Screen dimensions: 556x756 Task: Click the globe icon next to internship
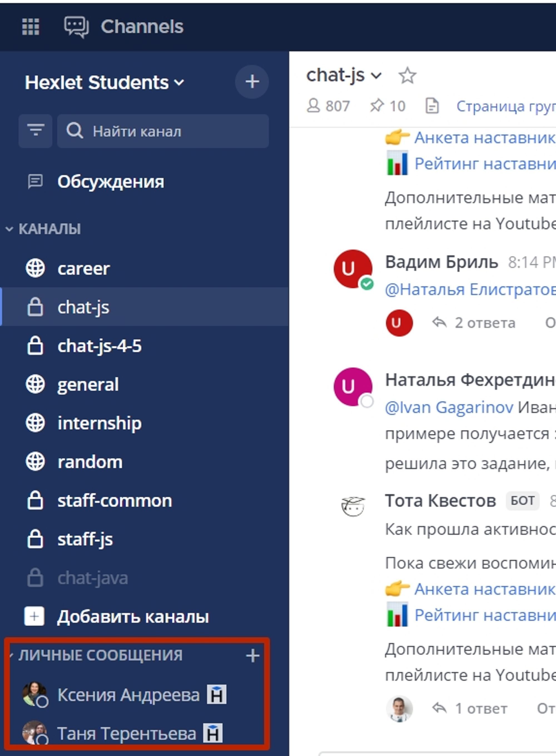pyautogui.click(x=35, y=423)
